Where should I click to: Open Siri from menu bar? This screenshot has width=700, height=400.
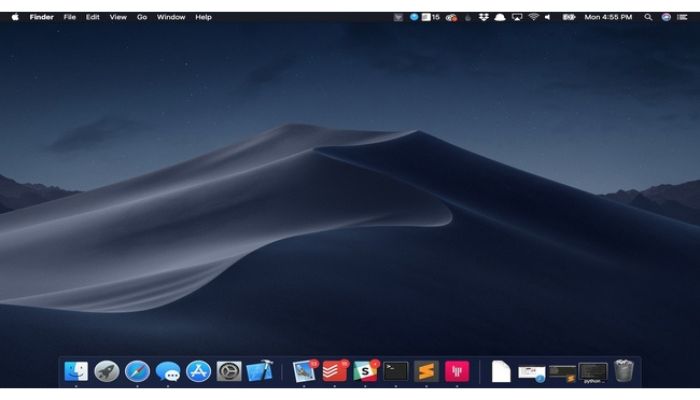click(x=666, y=17)
